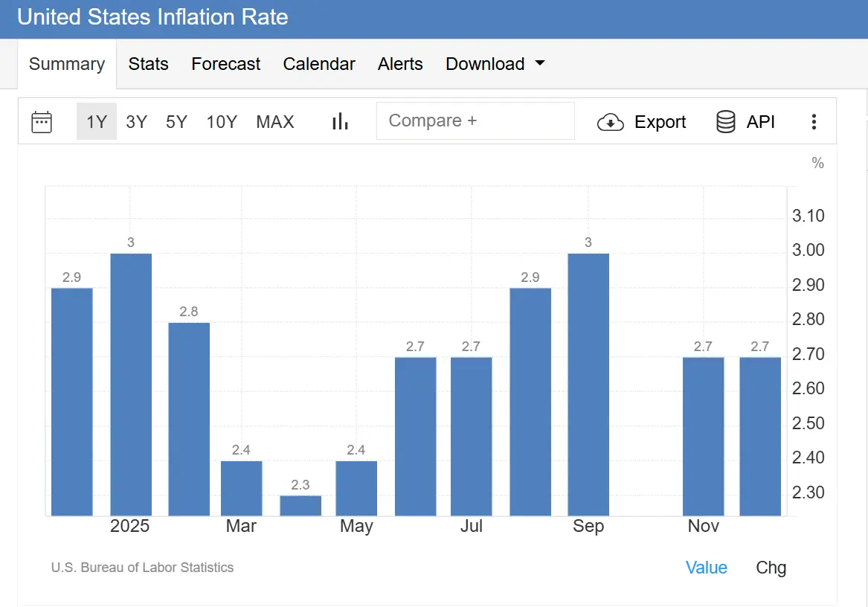
Task: Open the calendar date range picker icon
Action: tap(42, 122)
